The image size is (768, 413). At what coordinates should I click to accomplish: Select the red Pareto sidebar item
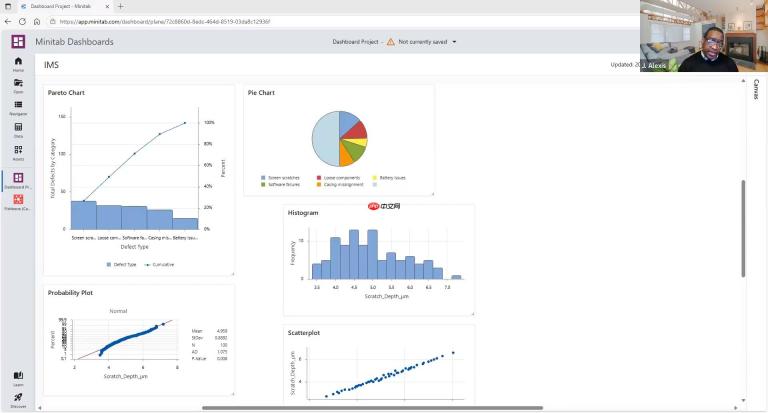coord(18,202)
